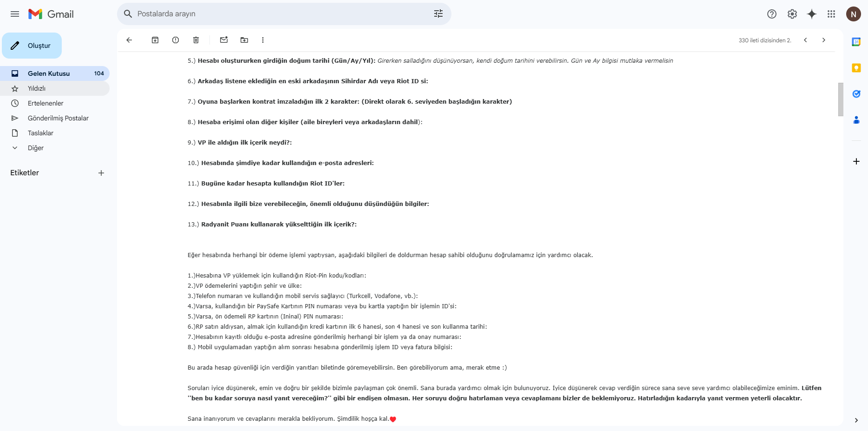Open Contacts side panel

tap(856, 120)
